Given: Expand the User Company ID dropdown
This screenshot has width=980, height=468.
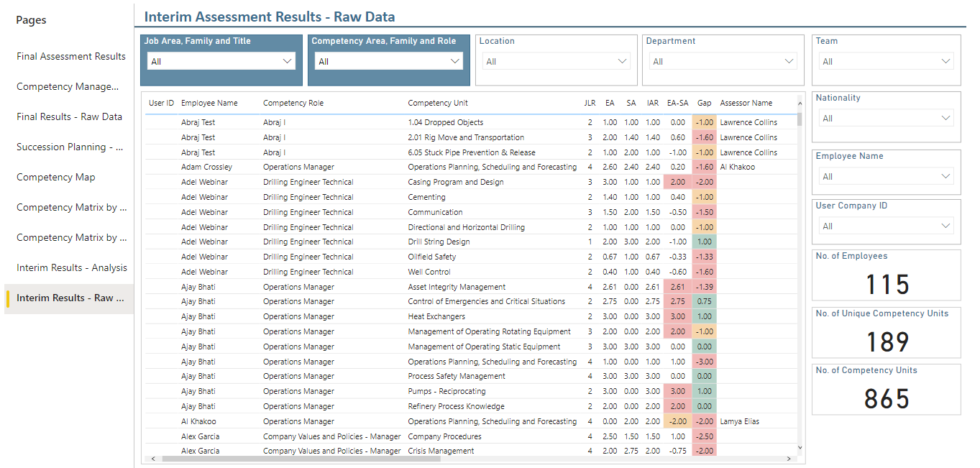Looking at the screenshot, I should click(x=886, y=226).
